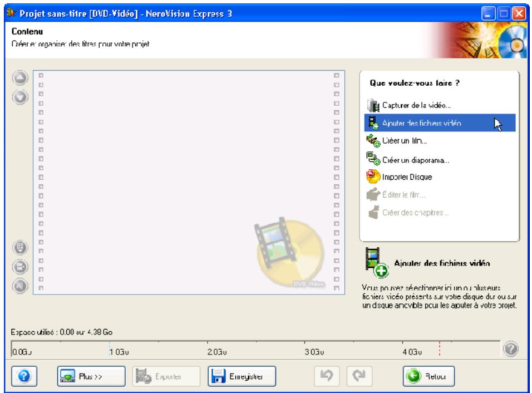Click the large film plus icon near description
The height and width of the screenshot is (393, 532).
point(377,263)
